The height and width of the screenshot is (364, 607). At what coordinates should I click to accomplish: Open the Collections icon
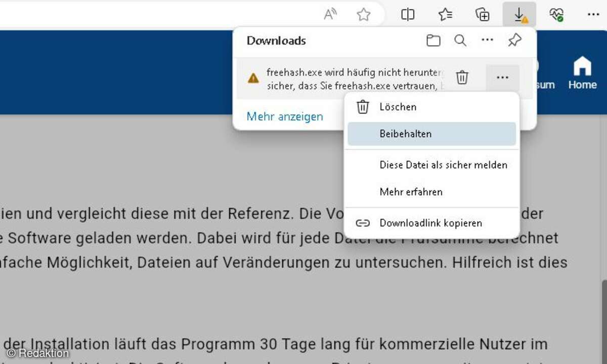pos(483,15)
